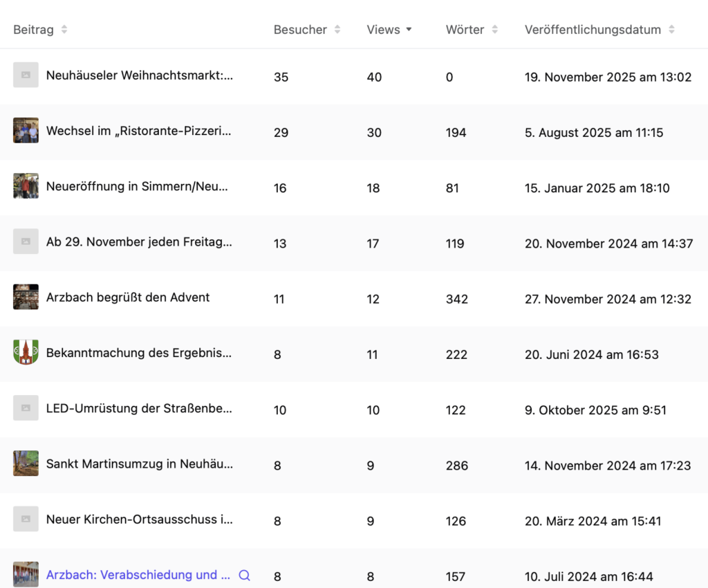Open the Arzbach begrüßt den Advent title
This screenshot has height=588, width=708.
[128, 297]
